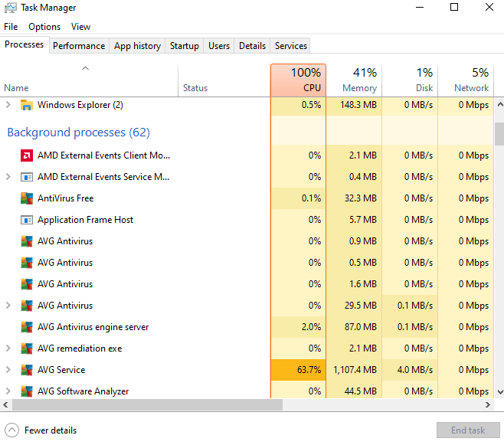Click the horizontal scrollbar left arrow
Viewport: 504px width, 445px height.
click(5, 405)
